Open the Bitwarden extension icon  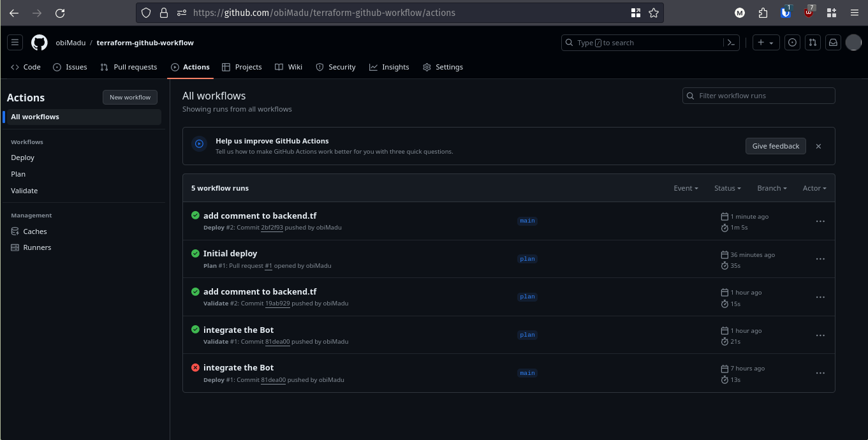coord(786,12)
